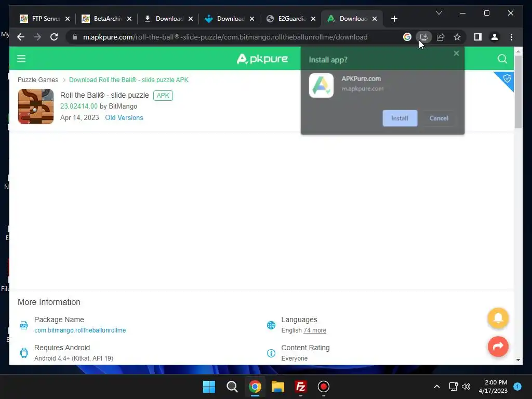Open a new browser tab
This screenshot has width=532, height=399.
click(394, 19)
